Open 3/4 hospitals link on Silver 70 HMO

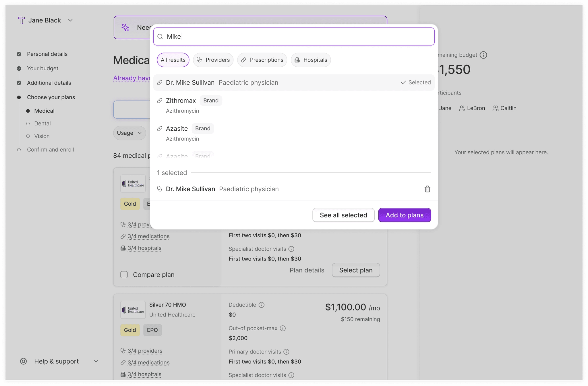(x=144, y=375)
